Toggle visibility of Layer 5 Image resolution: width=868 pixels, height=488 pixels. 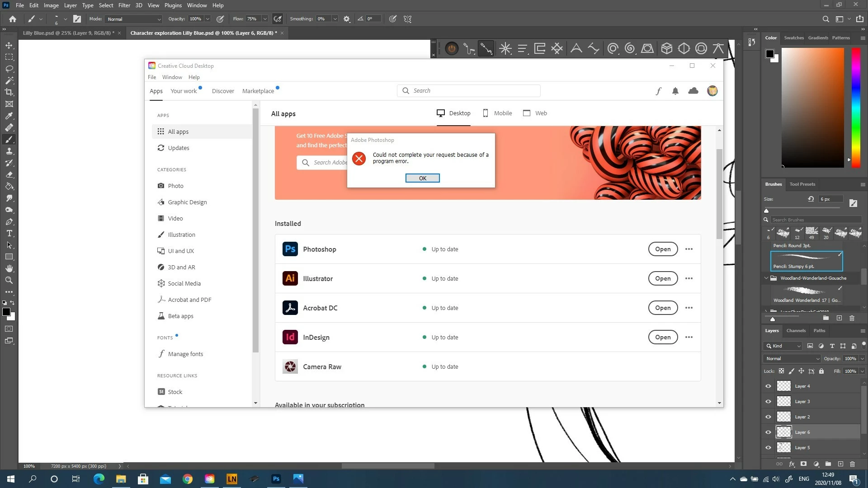[x=768, y=448]
